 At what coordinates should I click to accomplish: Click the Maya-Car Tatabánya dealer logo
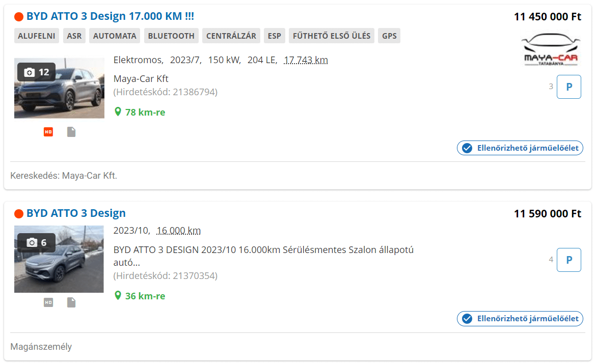(551, 50)
